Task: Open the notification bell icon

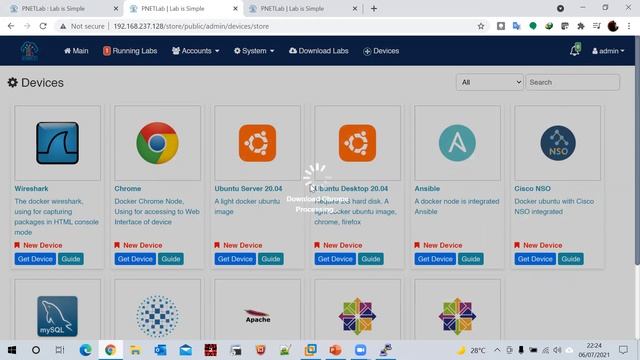Action: [575, 50]
